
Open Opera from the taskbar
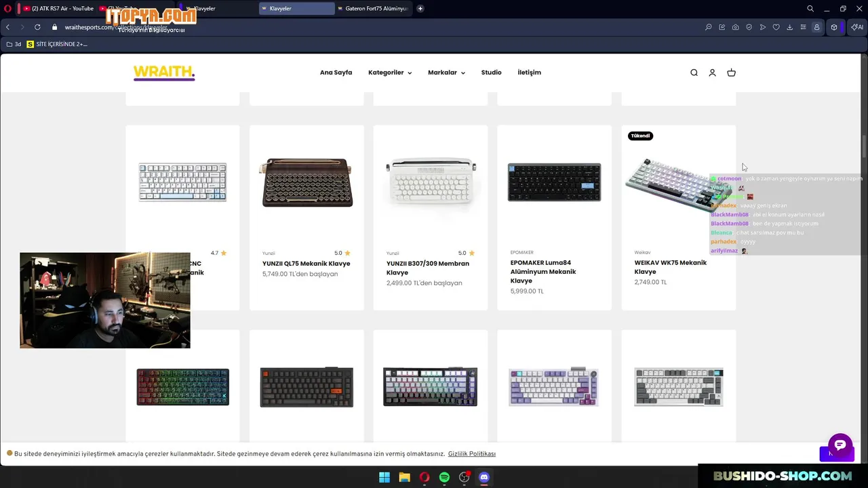point(425,477)
